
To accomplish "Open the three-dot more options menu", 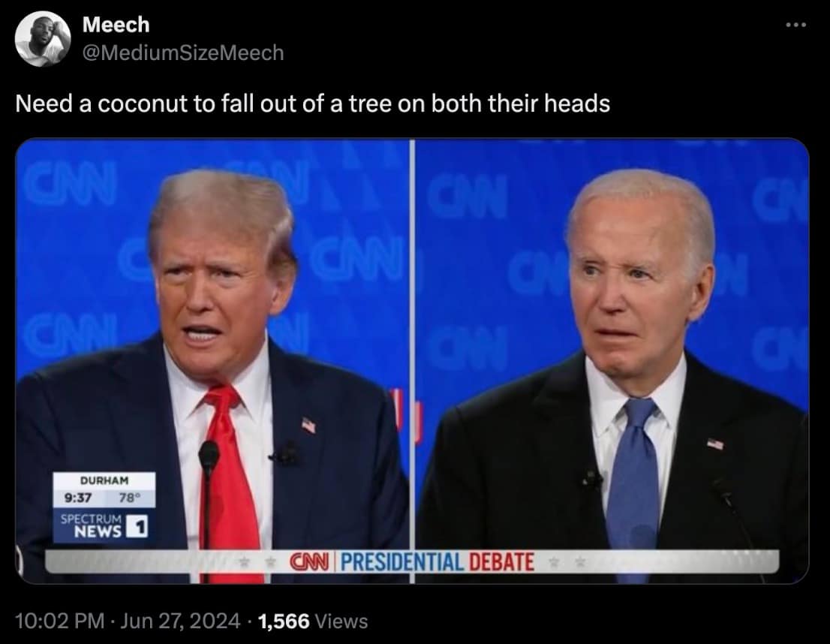I will (x=795, y=25).
